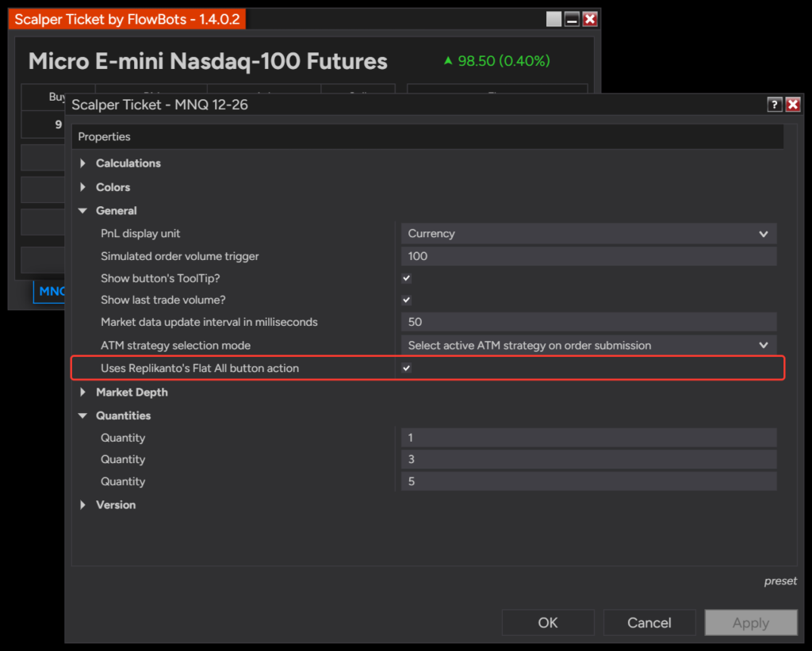Viewport: 812px width, 651px height.
Task: Expand the Colors section
Action: coord(82,187)
